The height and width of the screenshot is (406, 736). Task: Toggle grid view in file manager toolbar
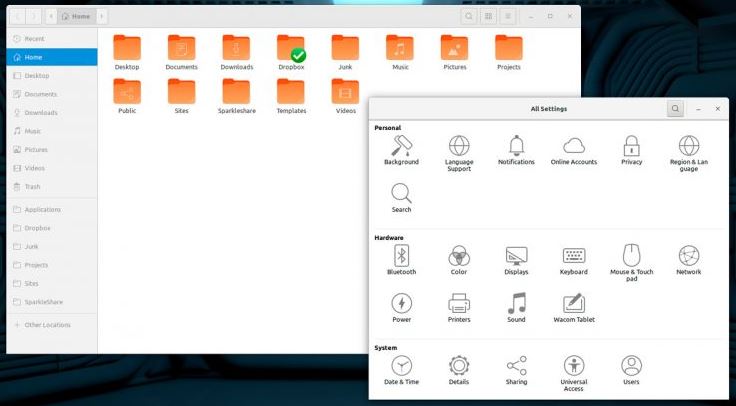click(x=489, y=17)
